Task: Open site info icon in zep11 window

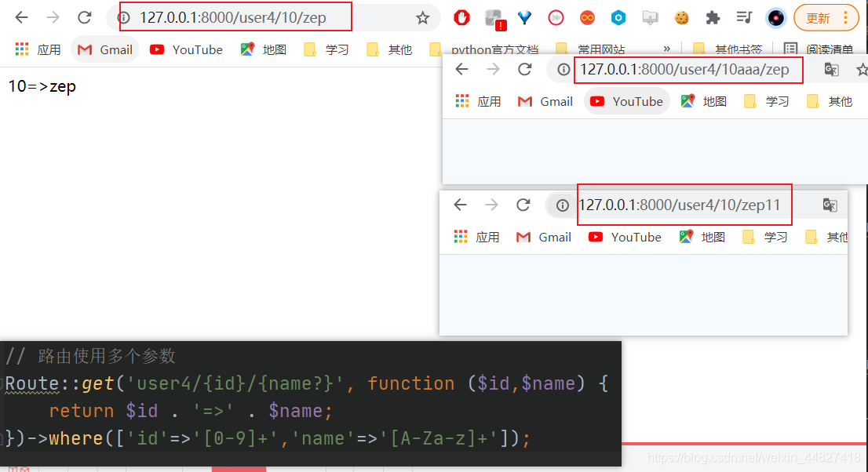Action: [563, 205]
